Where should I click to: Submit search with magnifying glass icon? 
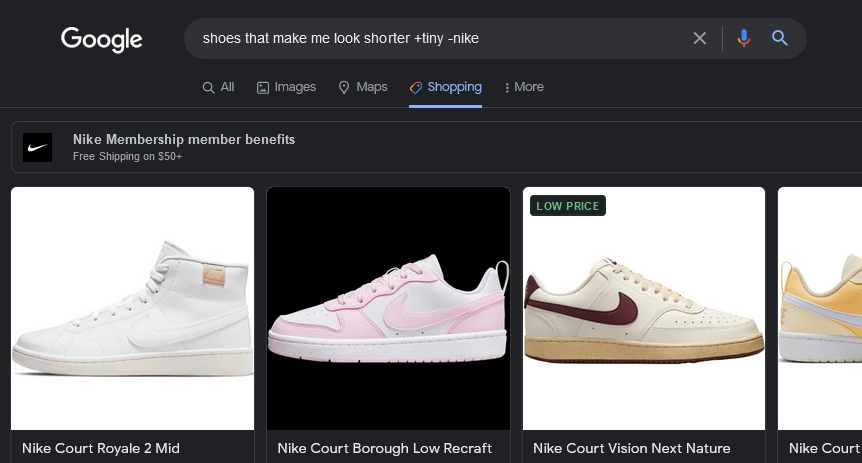pos(780,38)
